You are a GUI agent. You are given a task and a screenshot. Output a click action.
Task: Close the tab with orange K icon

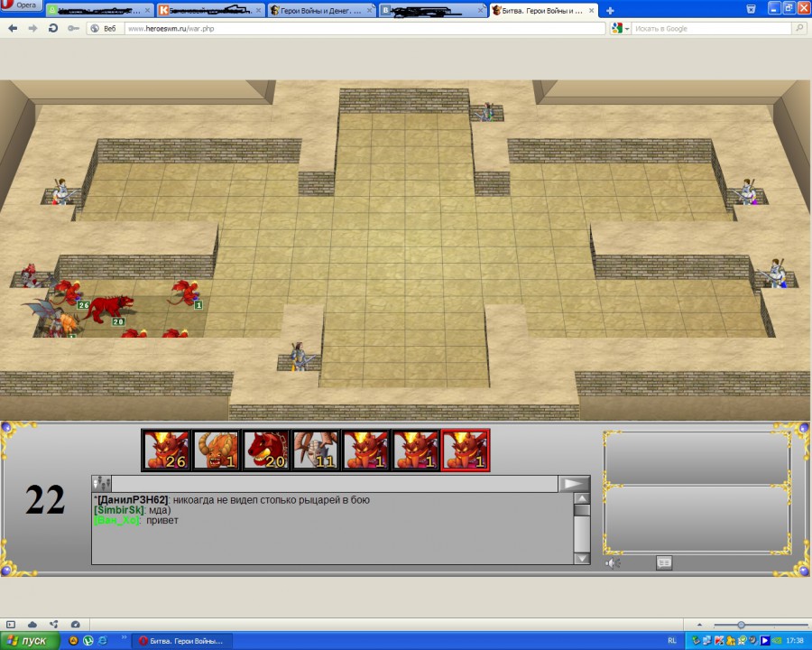coord(258,10)
